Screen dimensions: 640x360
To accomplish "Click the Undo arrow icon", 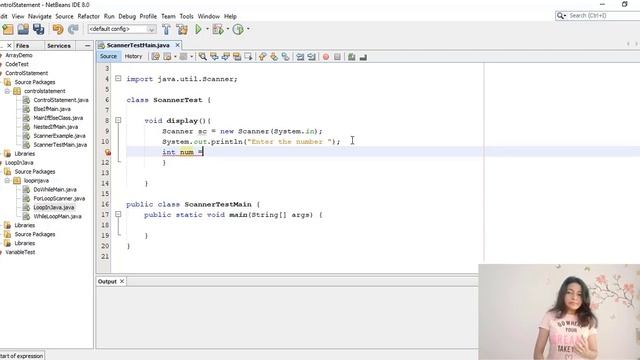I will point(58,29).
